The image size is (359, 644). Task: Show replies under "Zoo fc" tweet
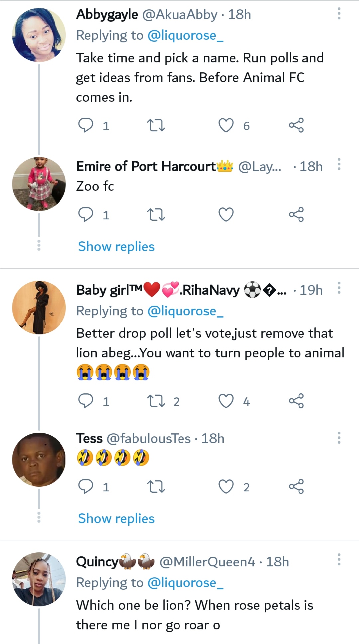(116, 247)
